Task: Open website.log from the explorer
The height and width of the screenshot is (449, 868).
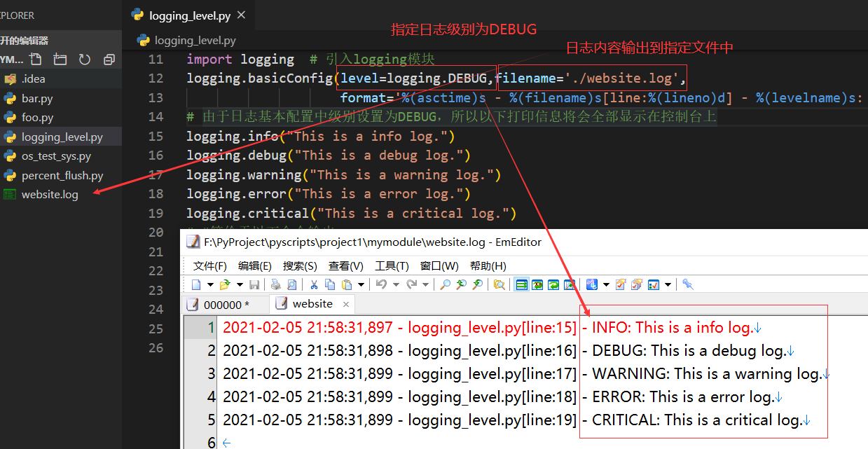Action: [x=61, y=194]
